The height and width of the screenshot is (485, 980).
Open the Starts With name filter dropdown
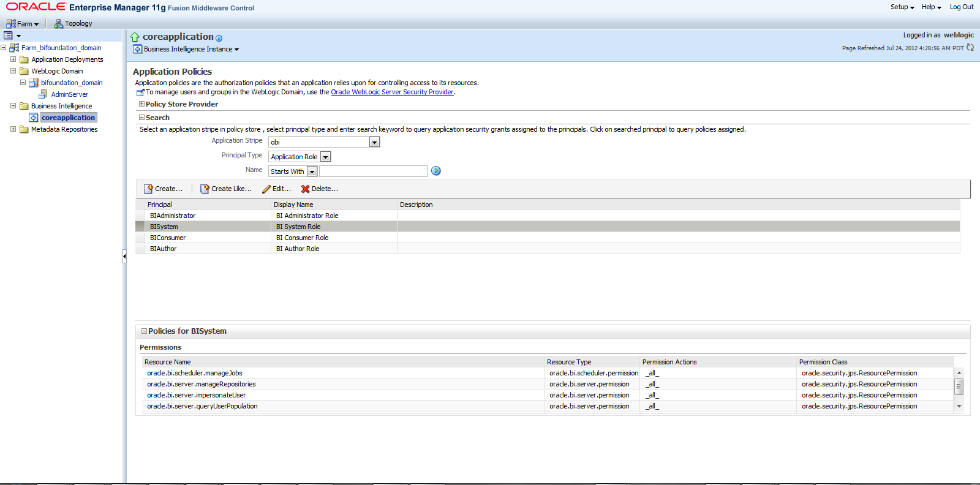[312, 171]
